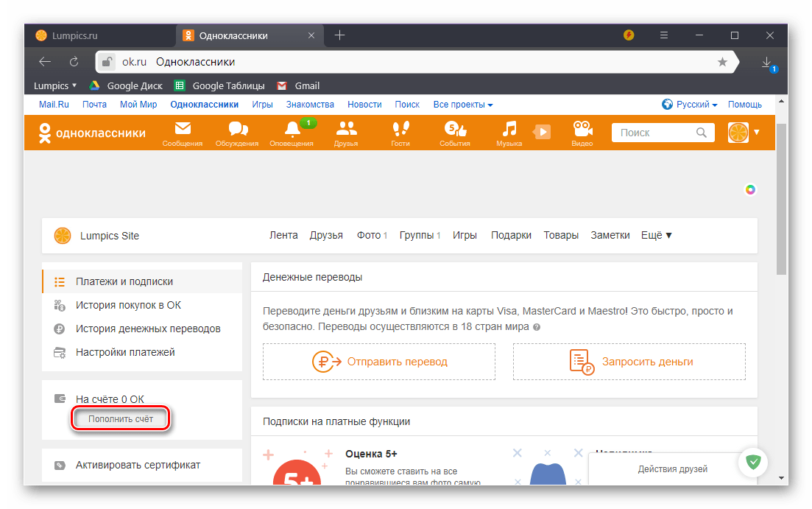Open the Друзья icon in the toolbar
The width and height of the screenshot is (812, 509).
346,133
